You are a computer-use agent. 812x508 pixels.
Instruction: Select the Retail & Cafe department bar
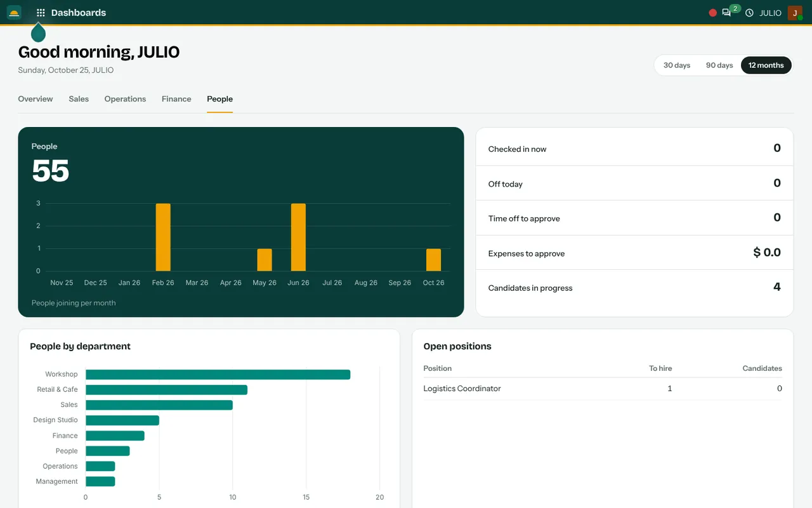(166, 390)
